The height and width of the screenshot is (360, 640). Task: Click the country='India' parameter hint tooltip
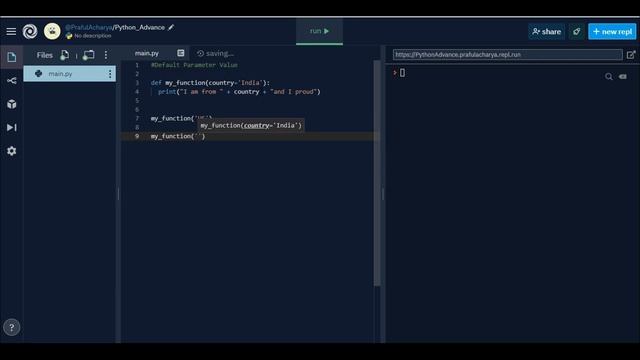point(251,126)
